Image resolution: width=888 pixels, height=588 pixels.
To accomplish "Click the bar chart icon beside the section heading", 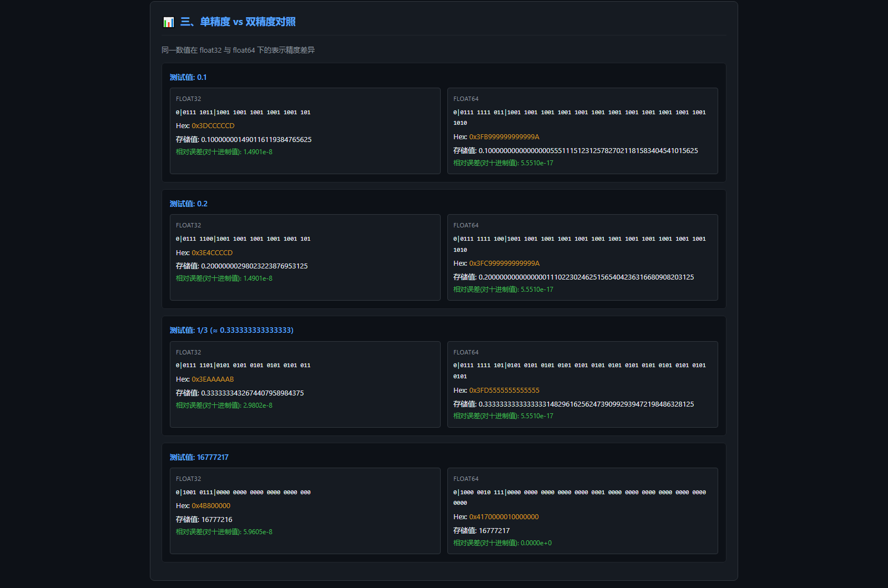I will (x=169, y=22).
